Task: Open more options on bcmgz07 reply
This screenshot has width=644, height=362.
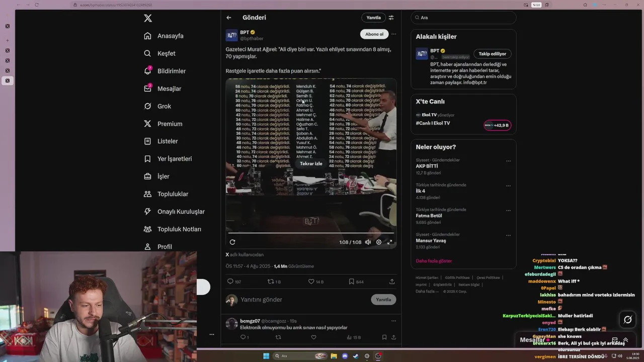Action: click(x=393, y=321)
